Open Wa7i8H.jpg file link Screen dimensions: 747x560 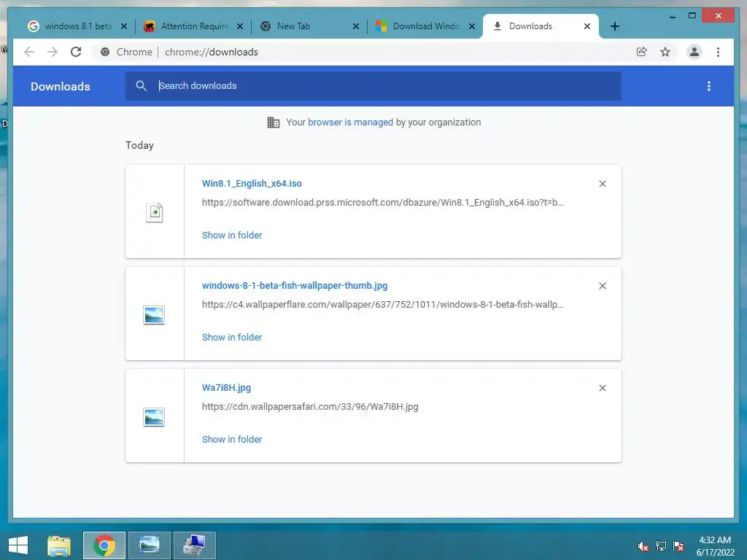coord(226,388)
